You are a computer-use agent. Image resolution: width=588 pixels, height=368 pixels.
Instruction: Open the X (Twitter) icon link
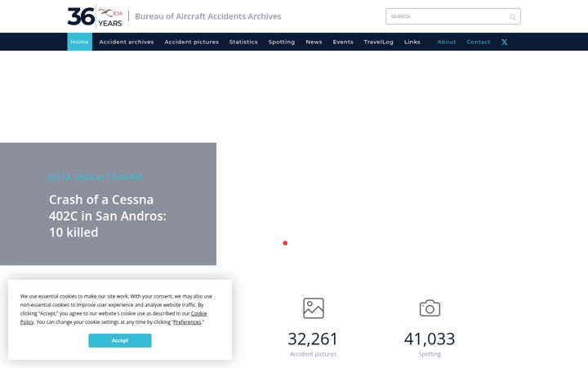(x=505, y=42)
